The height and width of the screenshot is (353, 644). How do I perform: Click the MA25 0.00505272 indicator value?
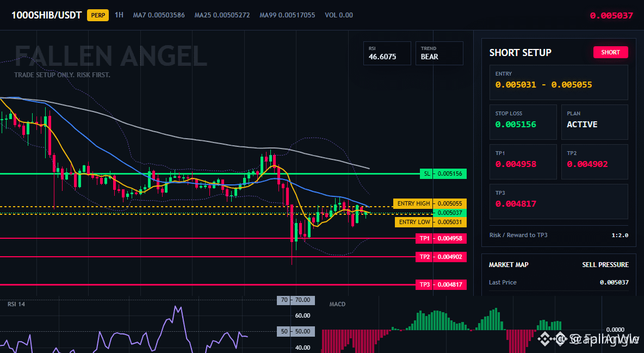[222, 15]
